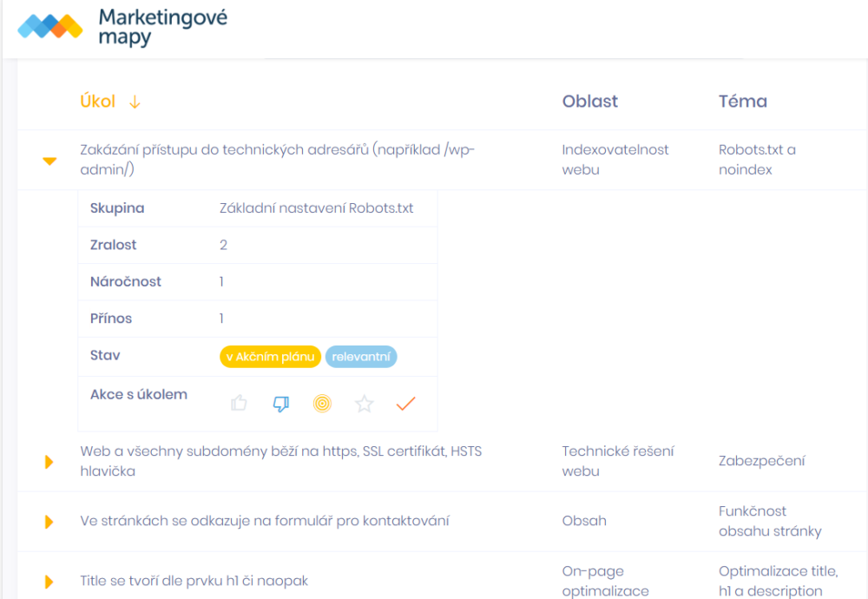
Task: Click the 'Indexovatelnost webu' area link
Action: (x=615, y=159)
